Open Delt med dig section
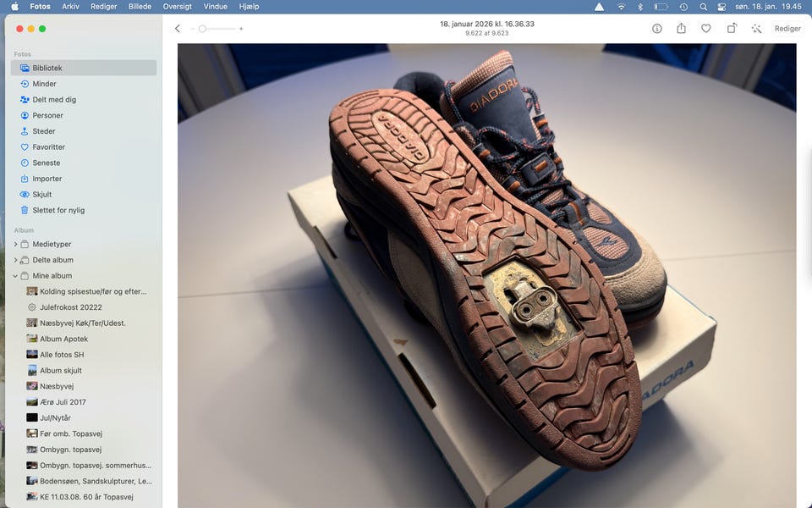This screenshot has height=508, width=812. (84, 100)
